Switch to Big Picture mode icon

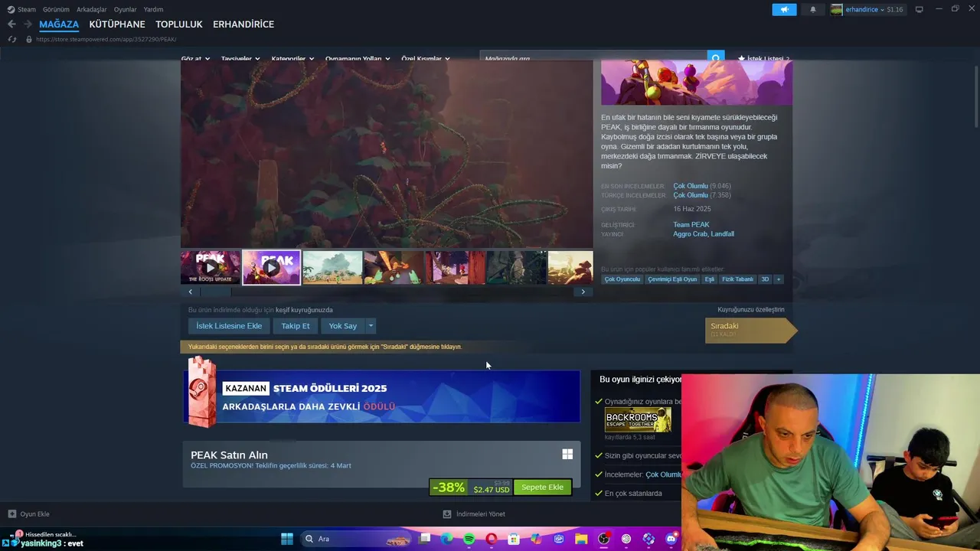point(920,9)
